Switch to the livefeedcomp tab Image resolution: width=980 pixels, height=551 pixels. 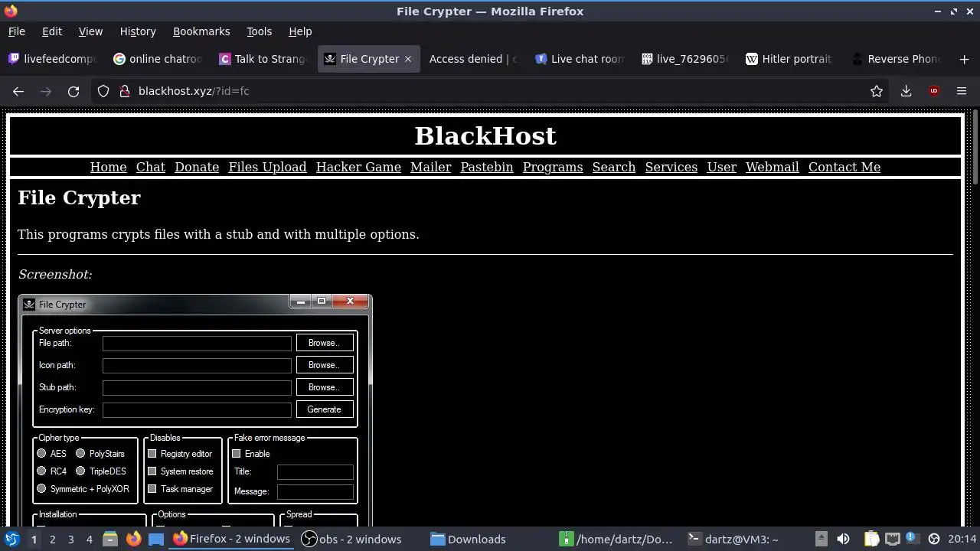(53, 59)
